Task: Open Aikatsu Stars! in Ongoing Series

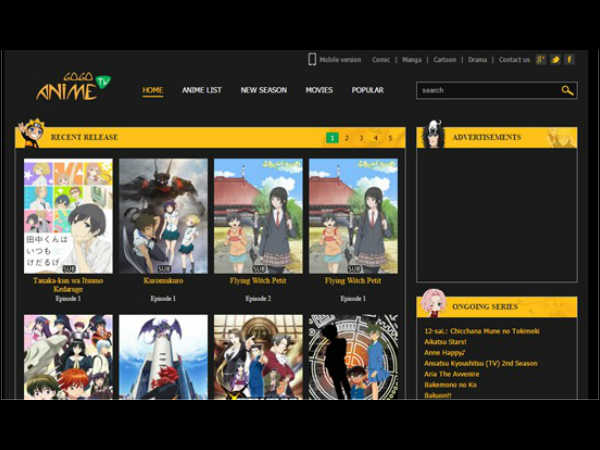Action: 445,342
